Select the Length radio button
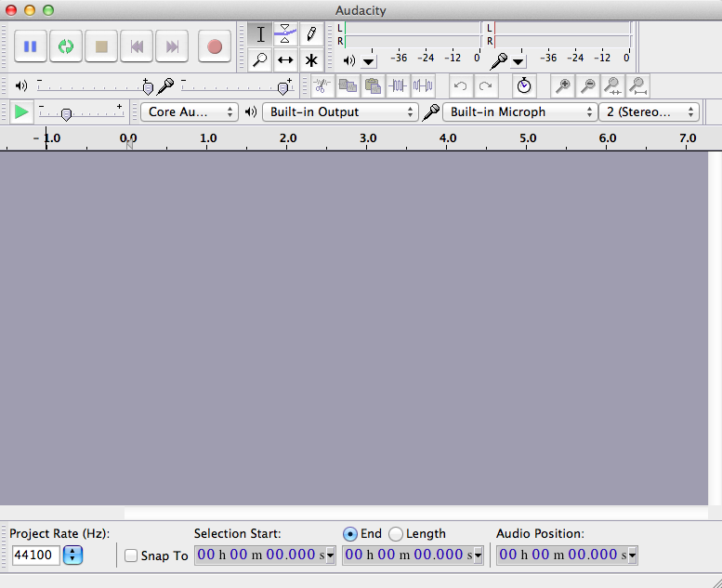Viewport: 722px width, 588px height. (396, 534)
